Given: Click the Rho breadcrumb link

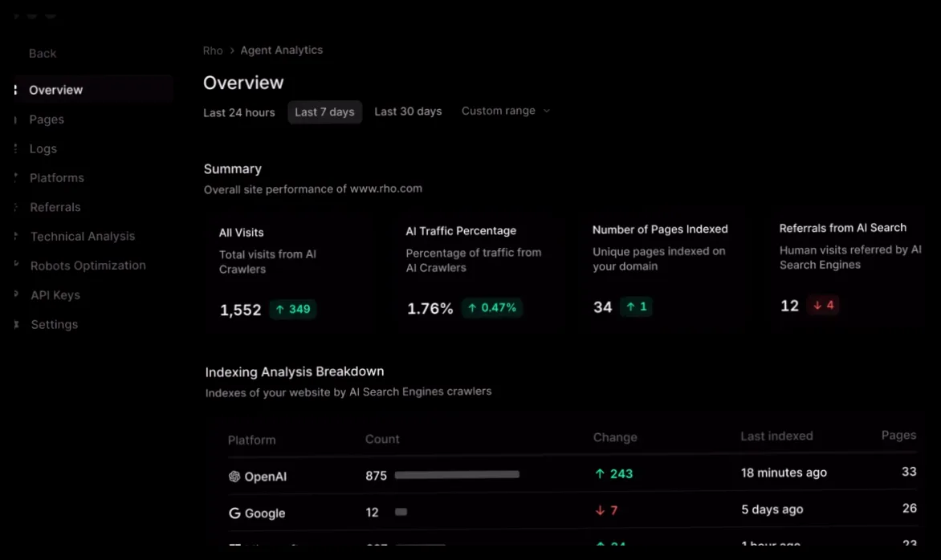Looking at the screenshot, I should click(213, 51).
